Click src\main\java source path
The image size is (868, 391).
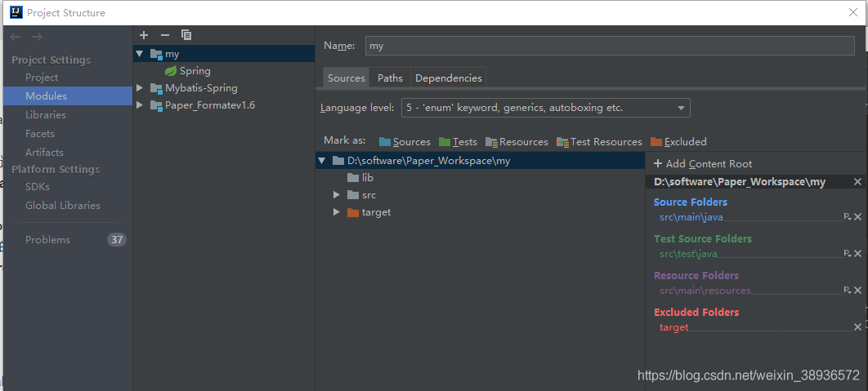click(691, 217)
